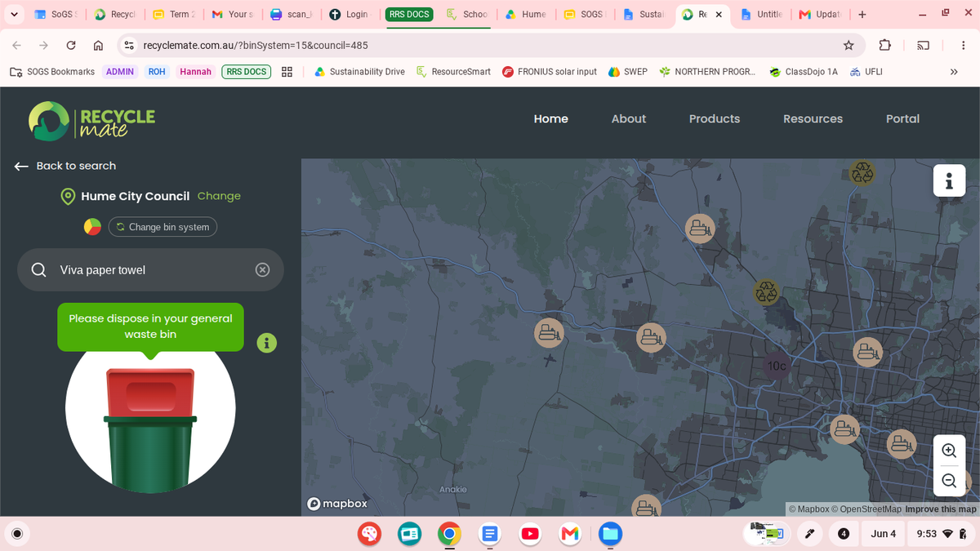Image resolution: width=980 pixels, height=551 pixels.
Task: Go to the browser home page
Action: [98, 46]
